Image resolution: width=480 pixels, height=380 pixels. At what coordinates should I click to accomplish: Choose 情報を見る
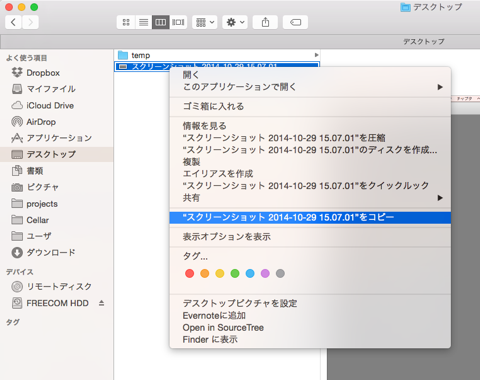(310, 126)
